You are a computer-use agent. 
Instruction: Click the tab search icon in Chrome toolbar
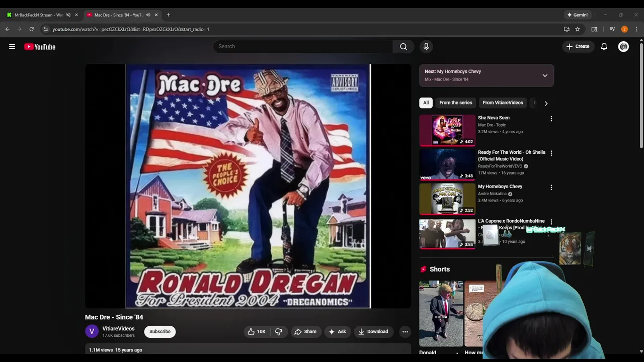(594, 29)
